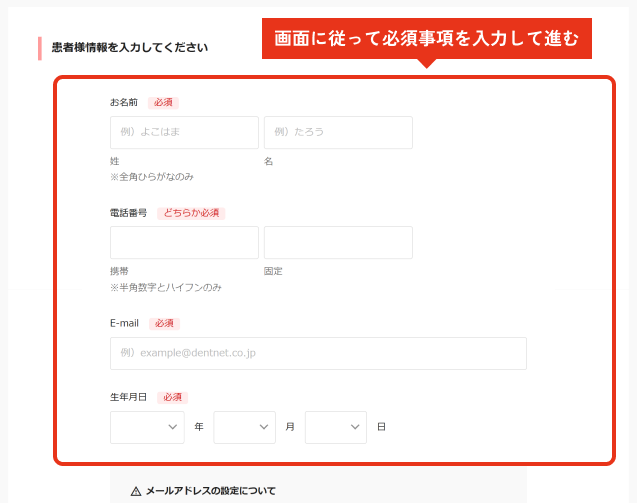Click the warning triangle icon beside メールアドレスの設定について
The height and width of the screenshot is (503, 637).
(136, 491)
